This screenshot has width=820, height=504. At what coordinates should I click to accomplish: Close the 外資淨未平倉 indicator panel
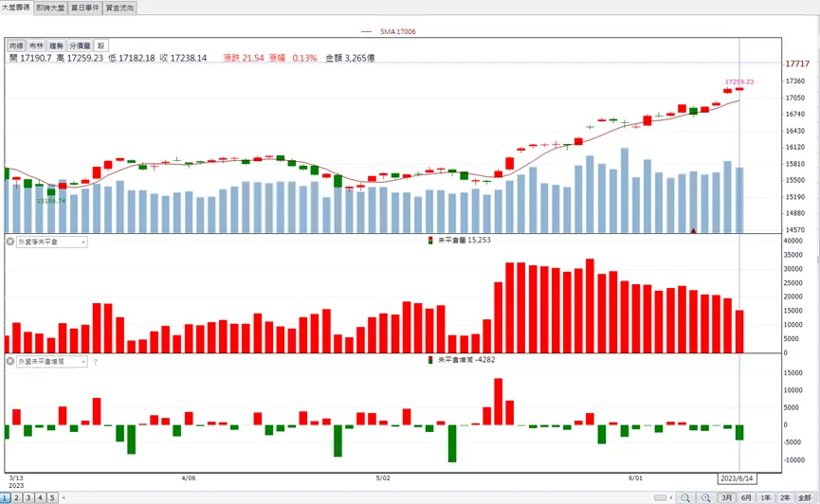(x=9, y=242)
